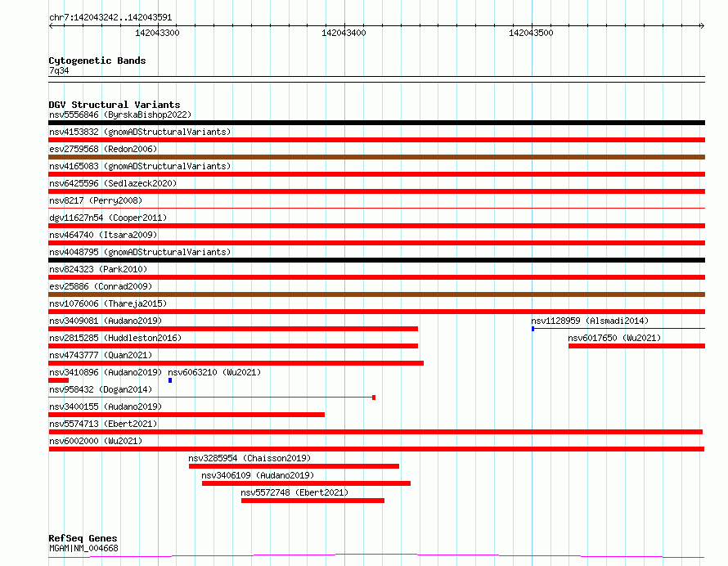Click the magenta MGAM gene line

376,556
